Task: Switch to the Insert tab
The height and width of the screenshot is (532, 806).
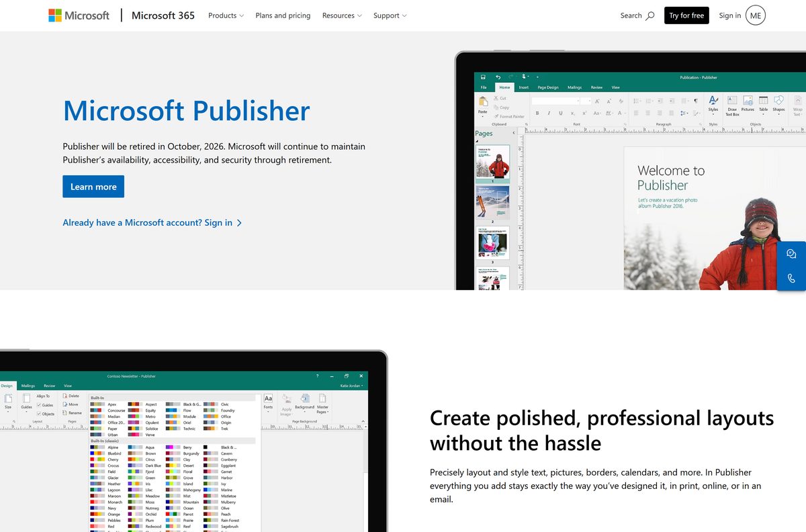Action: click(524, 87)
